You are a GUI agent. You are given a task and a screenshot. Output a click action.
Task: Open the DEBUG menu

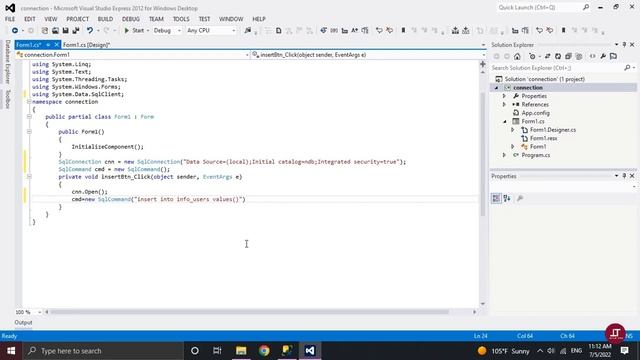pyautogui.click(x=131, y=19)
